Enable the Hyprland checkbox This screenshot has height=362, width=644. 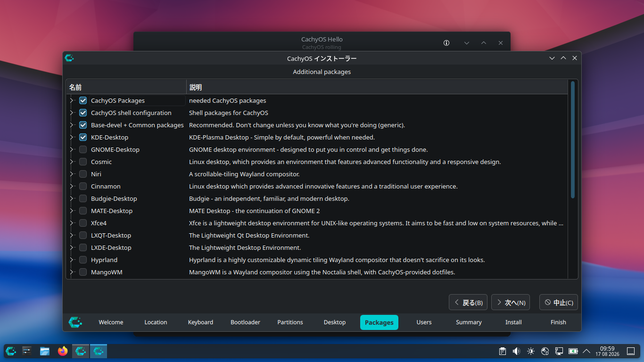tap(83, 260)
